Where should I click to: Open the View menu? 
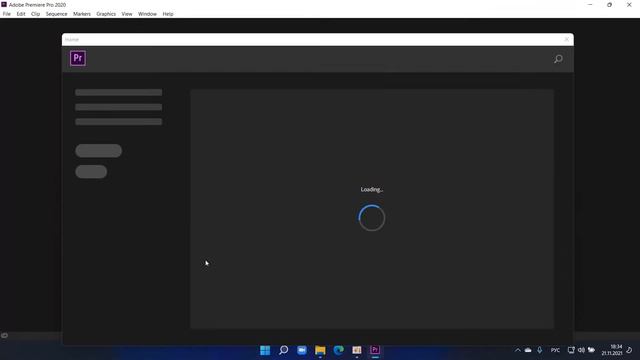(x=127, y=14)
